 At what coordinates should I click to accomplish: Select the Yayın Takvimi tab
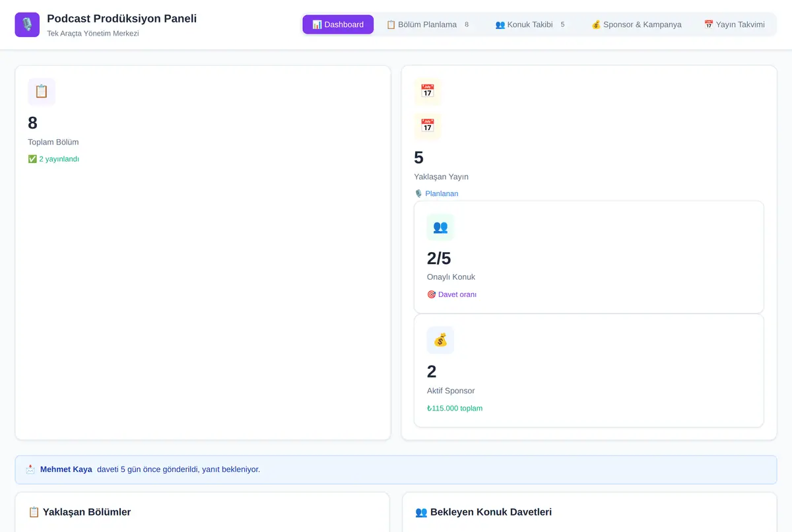coord(734,24)
